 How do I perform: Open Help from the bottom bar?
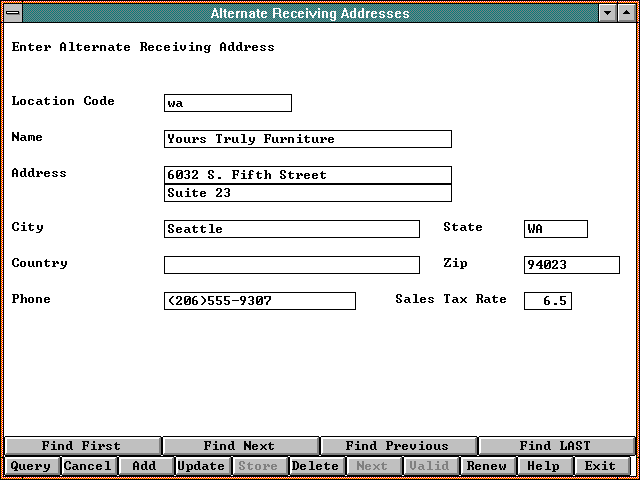pos(543,466)
